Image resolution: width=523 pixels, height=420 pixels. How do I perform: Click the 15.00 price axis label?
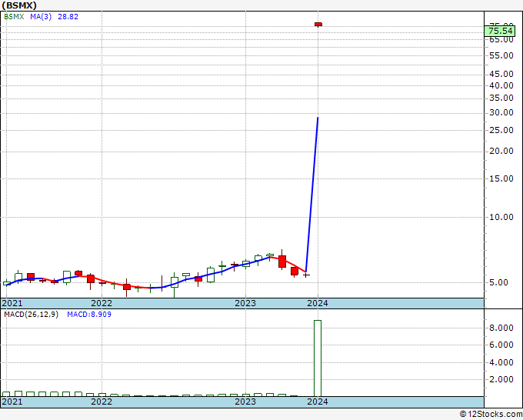tap(501, 178)
